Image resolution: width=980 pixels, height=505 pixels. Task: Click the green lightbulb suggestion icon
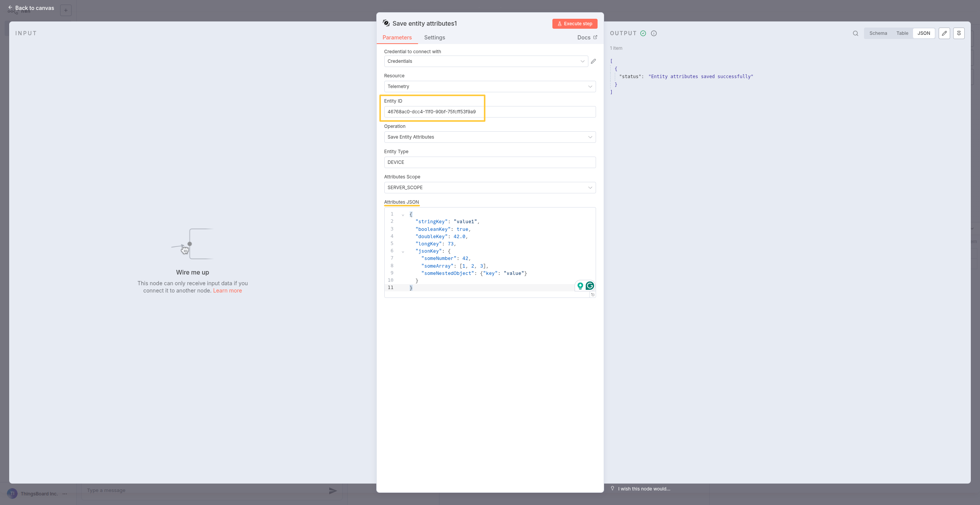580,286
